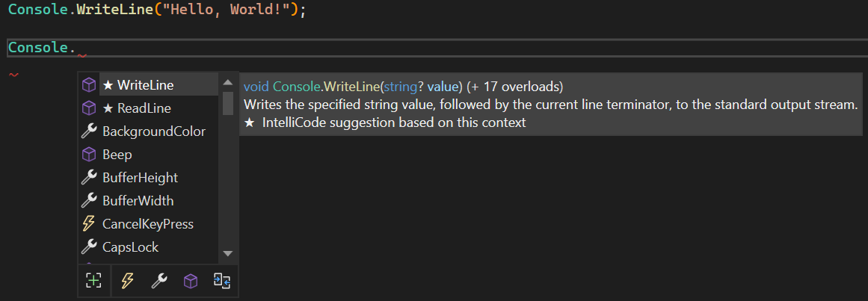This screenshot has width=868, height=301.
Task: Select the WriteLine method cube icon
Action: (89, 85)
